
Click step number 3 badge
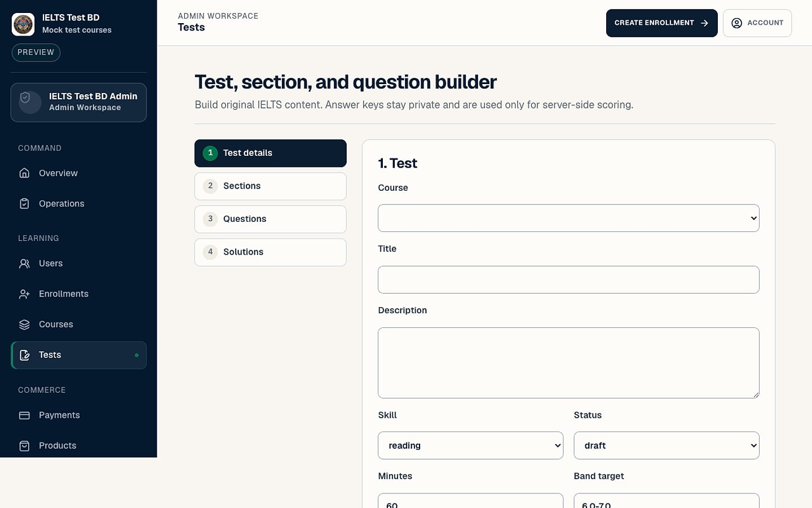click(x=210, y=219)
